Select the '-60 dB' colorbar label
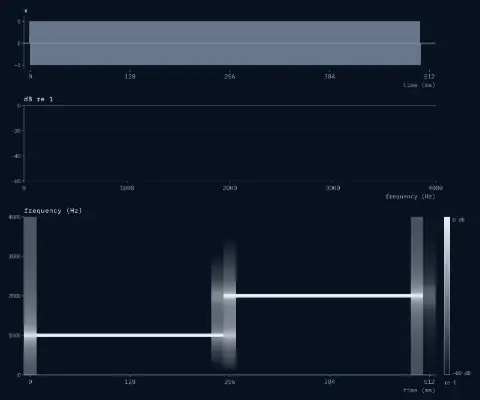Viewport: 480px width, 400px height. click(x=461, y=373)
